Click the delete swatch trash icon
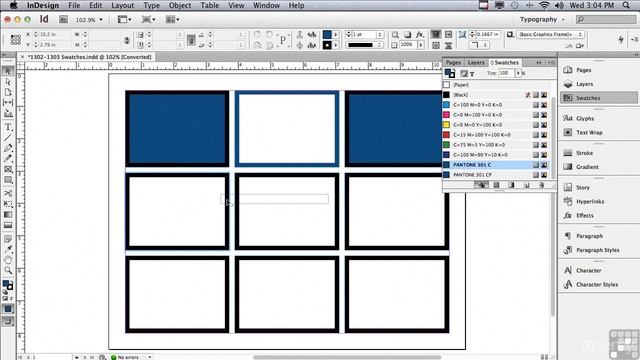Image resolution: width=640 pixels, height=360 pixels. [541, 185]
